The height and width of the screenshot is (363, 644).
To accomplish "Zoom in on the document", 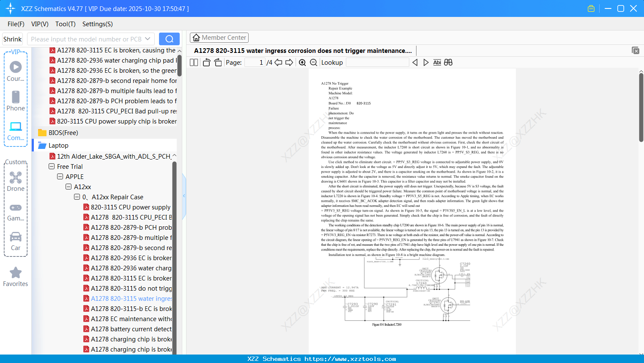I will pyautogui.click(x=302, y=63).
